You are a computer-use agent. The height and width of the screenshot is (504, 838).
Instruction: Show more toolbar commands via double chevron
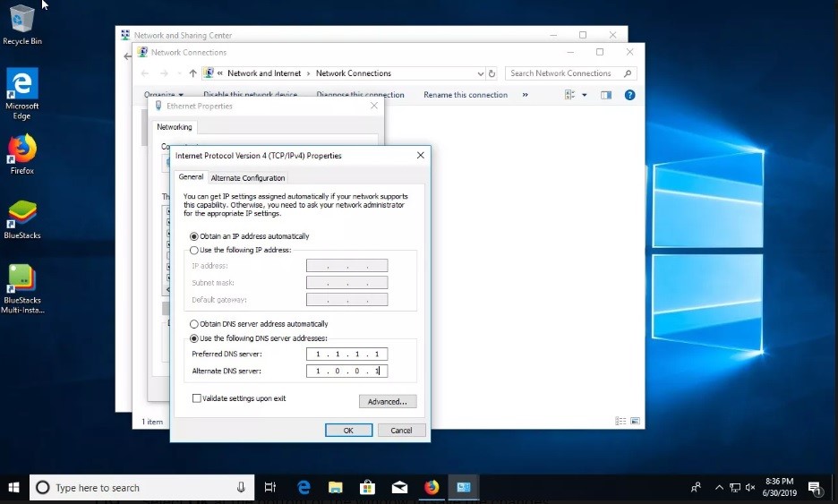(525, 95)
